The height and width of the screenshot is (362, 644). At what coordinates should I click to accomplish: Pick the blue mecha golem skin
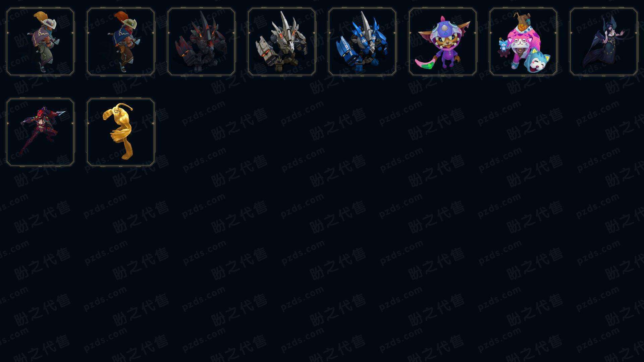click(x=362, y=42)
